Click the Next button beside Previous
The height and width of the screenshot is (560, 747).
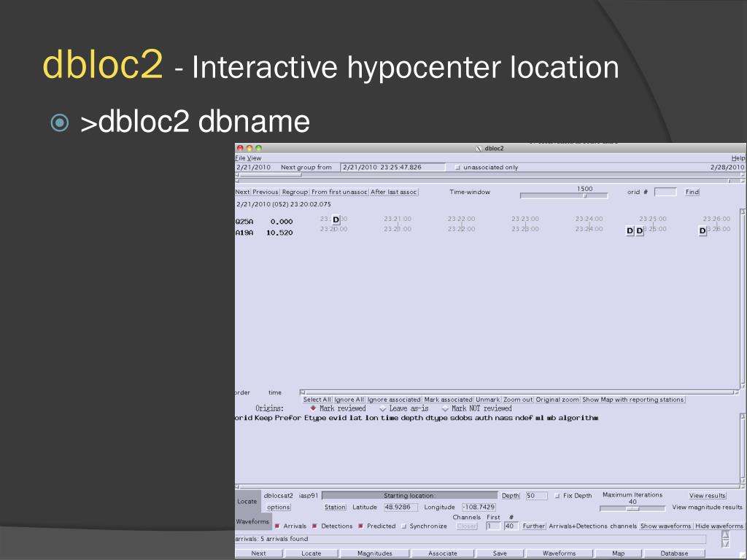[x=242, y=192]
